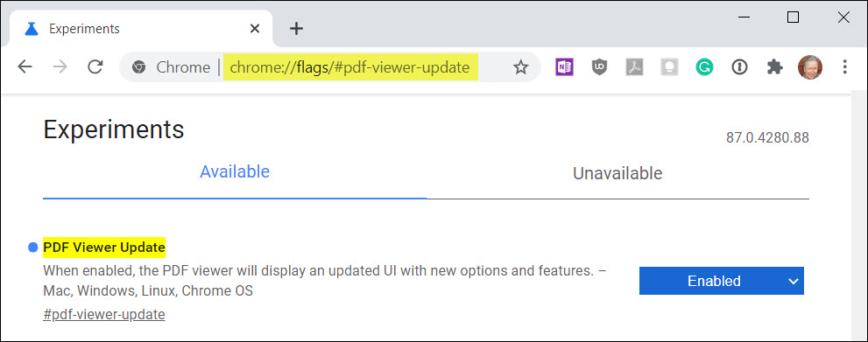Reload the page with the refresh icon
Screen dimensions: 868x342
click(95, 67)
